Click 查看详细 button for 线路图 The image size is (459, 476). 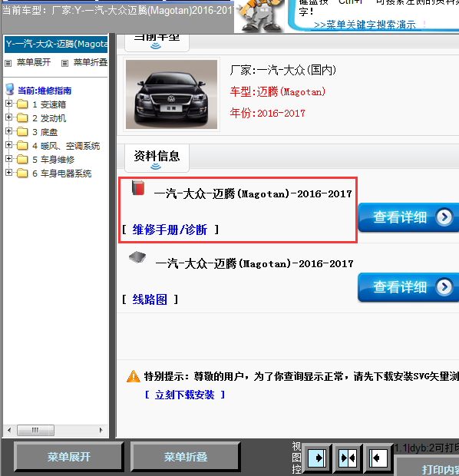click(x=408, y=287)
